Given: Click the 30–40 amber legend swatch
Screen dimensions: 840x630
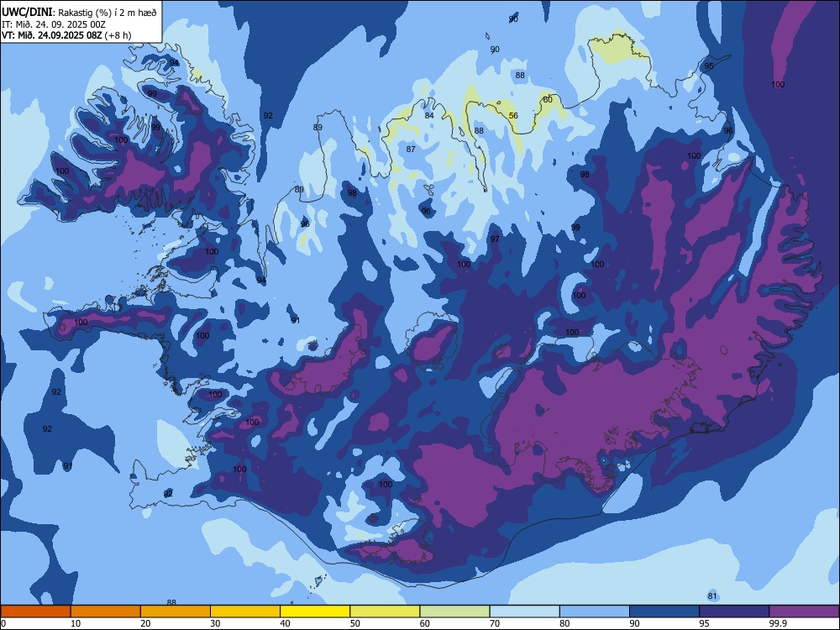Looking at the screenshot, I should [245, 612].
